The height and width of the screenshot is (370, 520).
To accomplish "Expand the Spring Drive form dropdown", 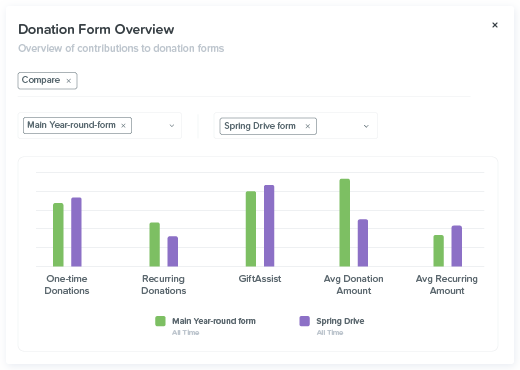I will tap(366, 126).
